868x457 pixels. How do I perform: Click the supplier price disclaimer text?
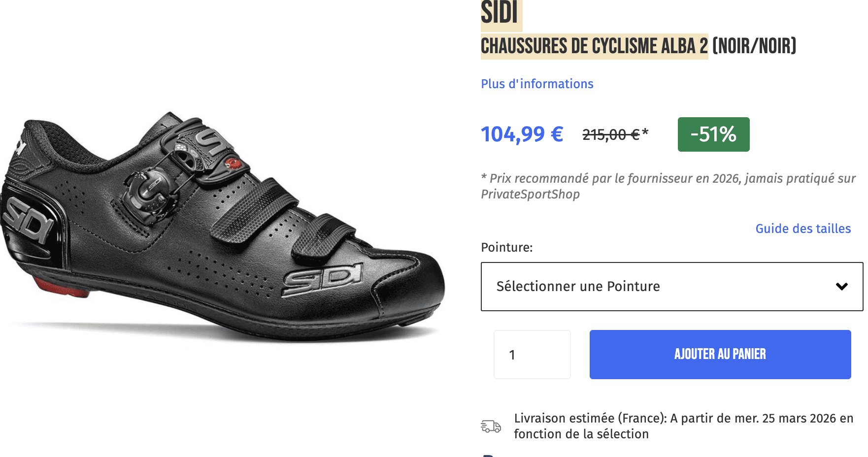point(640,186)
